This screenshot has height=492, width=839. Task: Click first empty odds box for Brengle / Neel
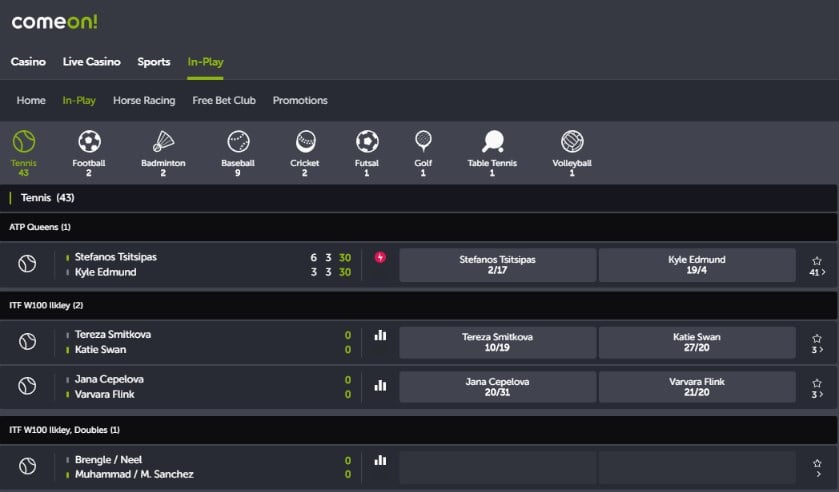(498, 467)
